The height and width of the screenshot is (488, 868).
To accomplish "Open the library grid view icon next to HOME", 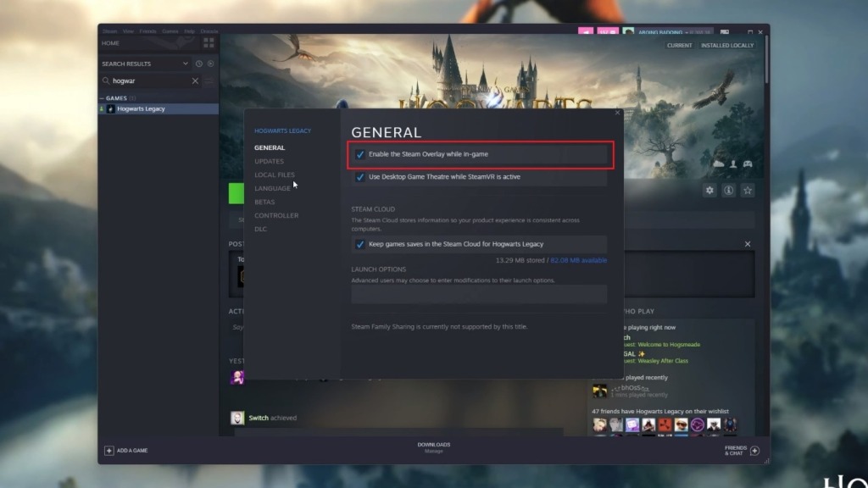I will [x=209, y=42].
